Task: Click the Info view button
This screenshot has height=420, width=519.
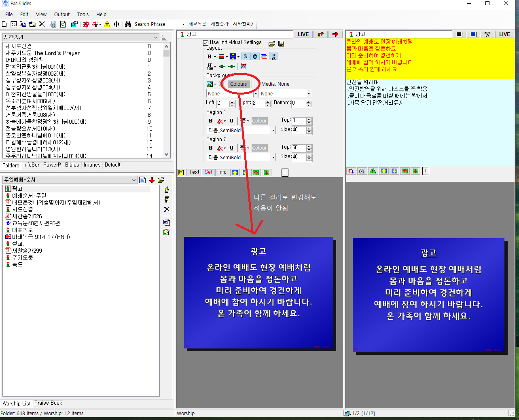Action: click(x=222, y=173)
